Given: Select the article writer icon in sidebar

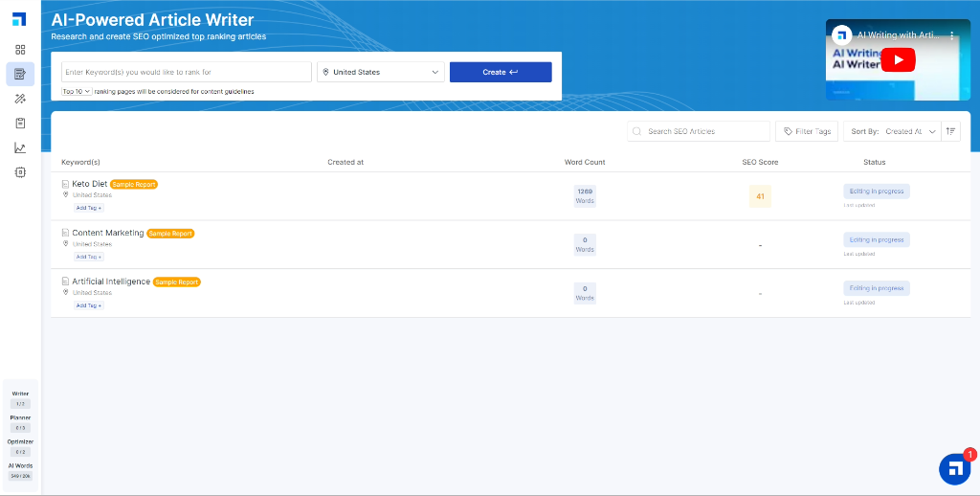Looking at the screenshot, I should pyautogui.click(x=20, y=74).
